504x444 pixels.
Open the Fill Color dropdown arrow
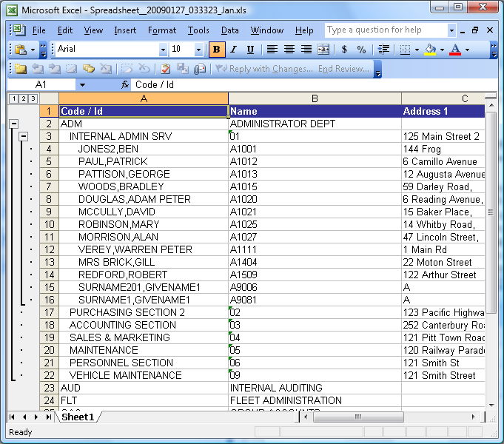(x=443, y=50)
